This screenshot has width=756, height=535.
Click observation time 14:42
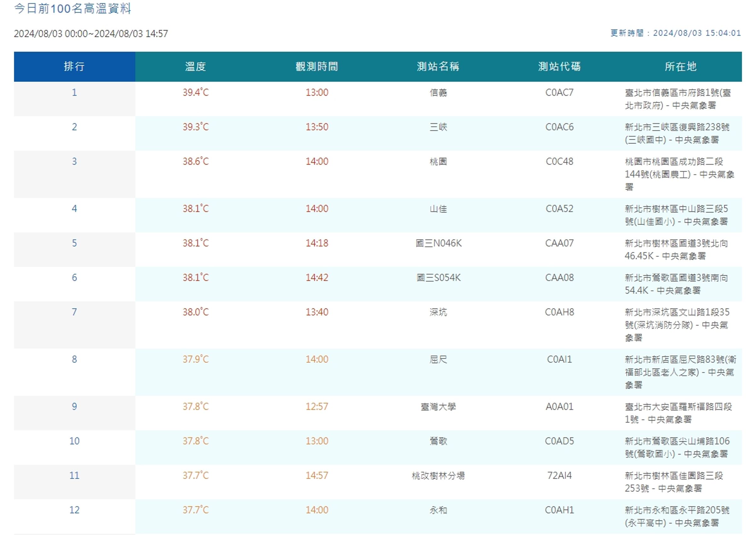(317, 278)
